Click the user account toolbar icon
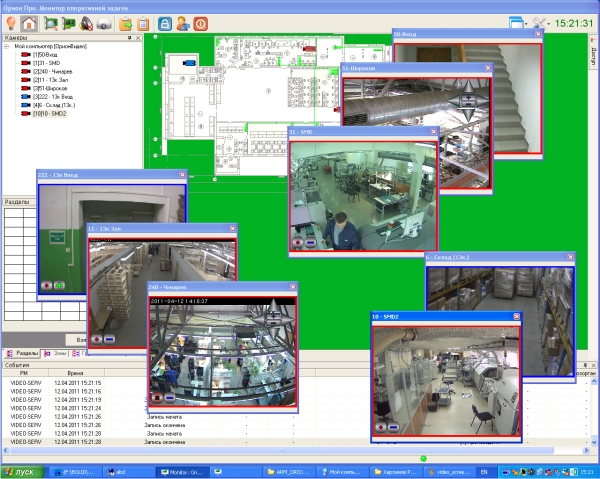The width and height of the screenshot is (600, 479). coord(183,22)
